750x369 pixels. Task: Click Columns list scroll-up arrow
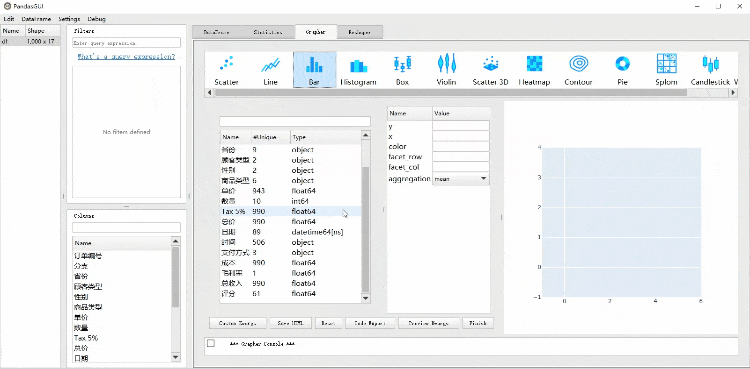(175, 242)
